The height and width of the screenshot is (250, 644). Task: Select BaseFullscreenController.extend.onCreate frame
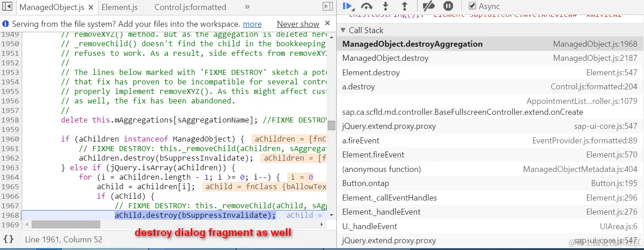point(490,107)
